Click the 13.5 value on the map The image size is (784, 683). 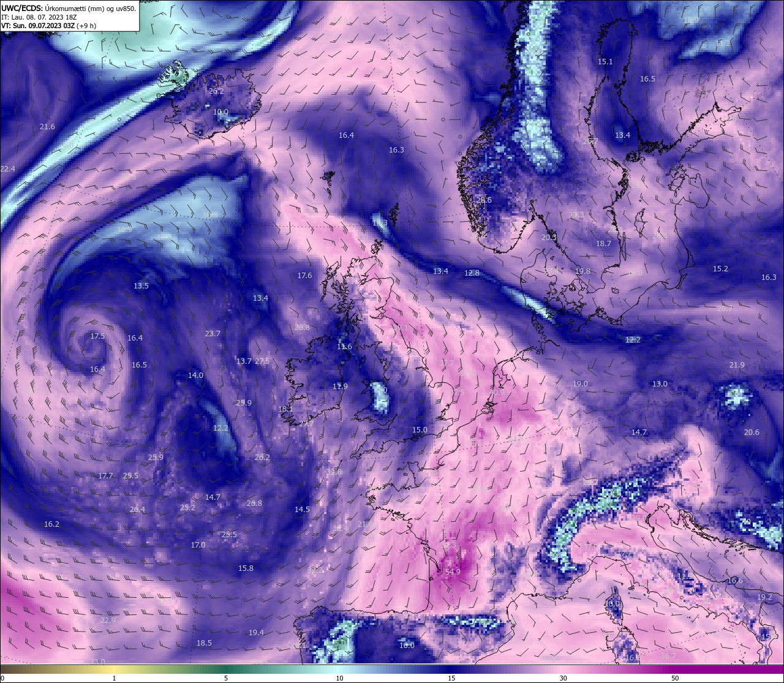[x=141, y=286]
